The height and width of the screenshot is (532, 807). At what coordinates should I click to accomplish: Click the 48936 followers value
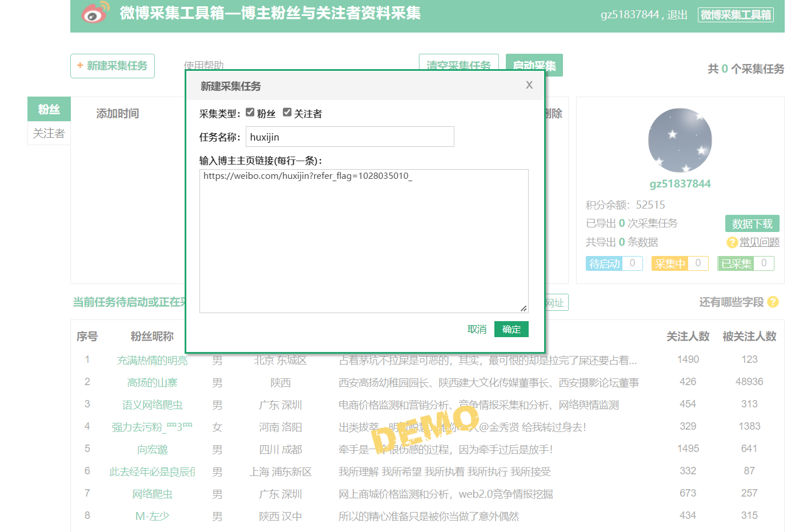[749, 381]
